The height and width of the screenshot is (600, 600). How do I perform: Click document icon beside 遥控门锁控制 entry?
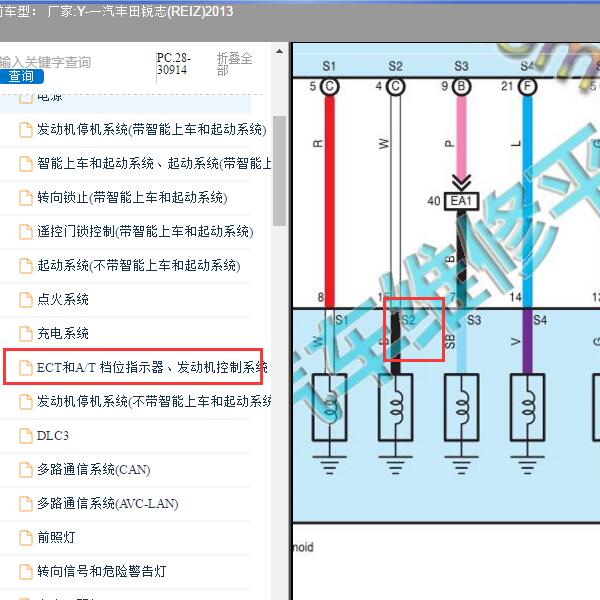26,232
